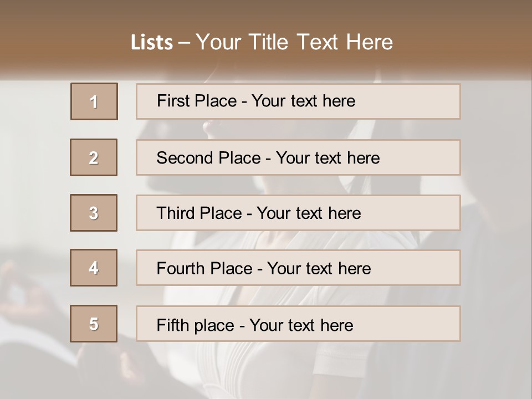Click 'Your text here' in Fifth place row
532x399 pixels.
point(301,325)
